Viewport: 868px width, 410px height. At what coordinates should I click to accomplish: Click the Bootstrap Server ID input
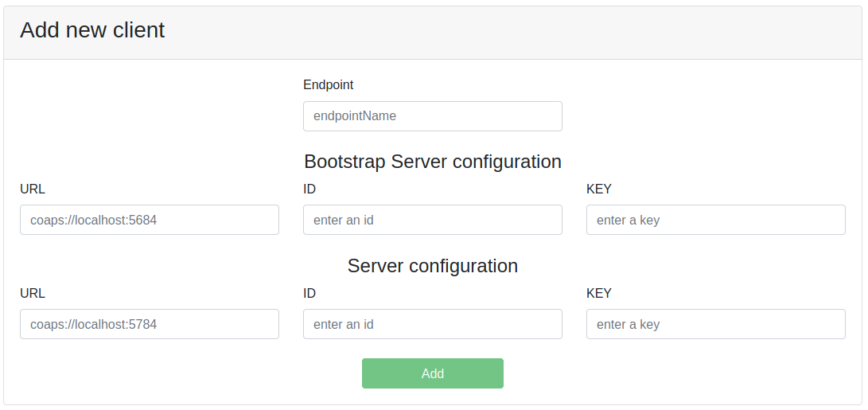(x=432, y=220)
